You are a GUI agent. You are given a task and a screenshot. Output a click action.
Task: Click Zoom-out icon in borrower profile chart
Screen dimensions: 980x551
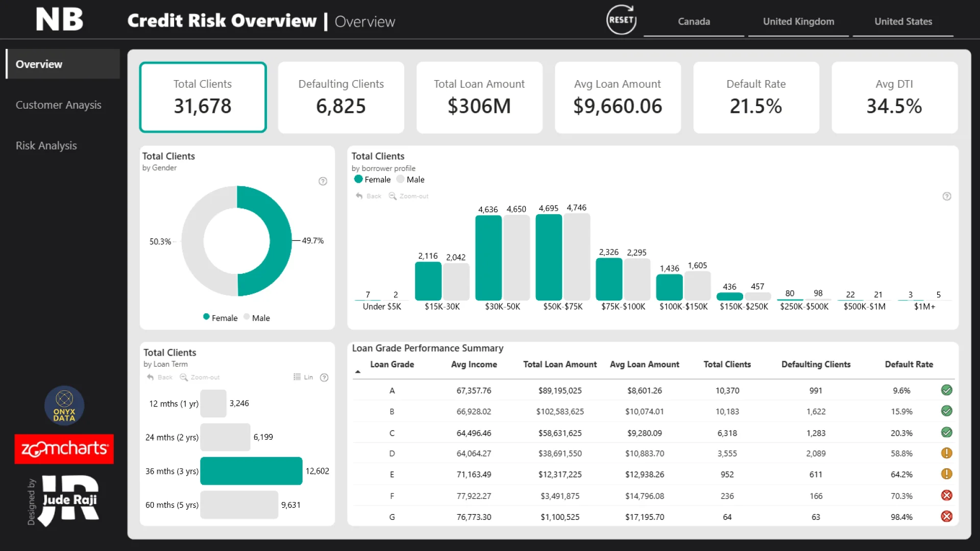393,196
